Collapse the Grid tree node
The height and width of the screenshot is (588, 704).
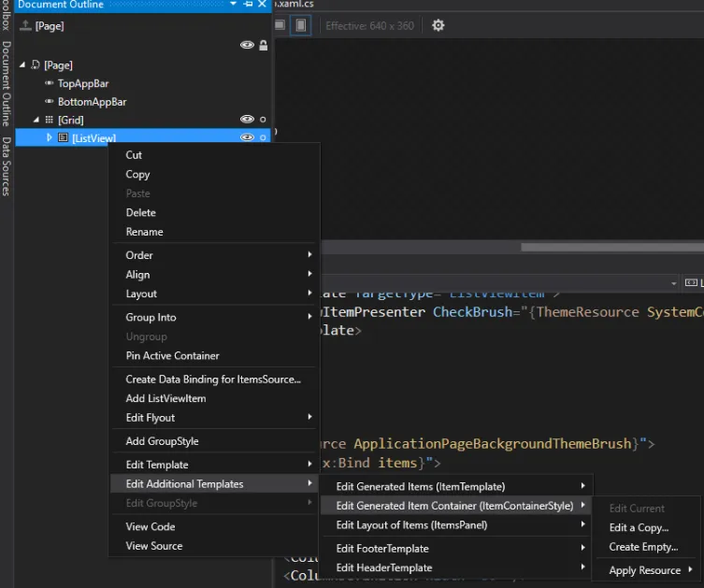36,120
